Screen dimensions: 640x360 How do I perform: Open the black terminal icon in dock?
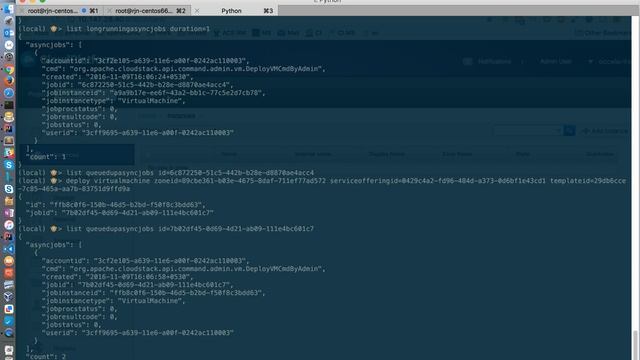[x=9, y=105]
